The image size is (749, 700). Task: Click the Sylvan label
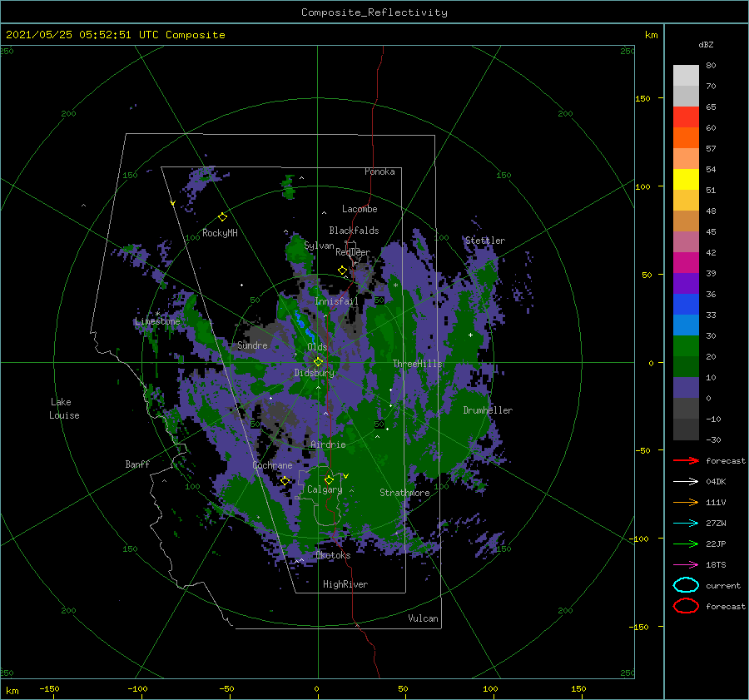click(319, 246)
